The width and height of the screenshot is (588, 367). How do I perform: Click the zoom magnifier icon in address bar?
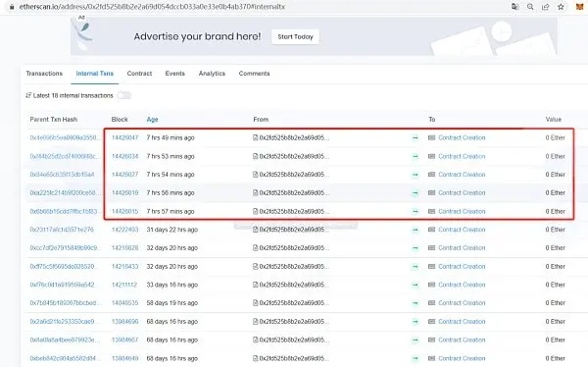(x=530, y=7)
